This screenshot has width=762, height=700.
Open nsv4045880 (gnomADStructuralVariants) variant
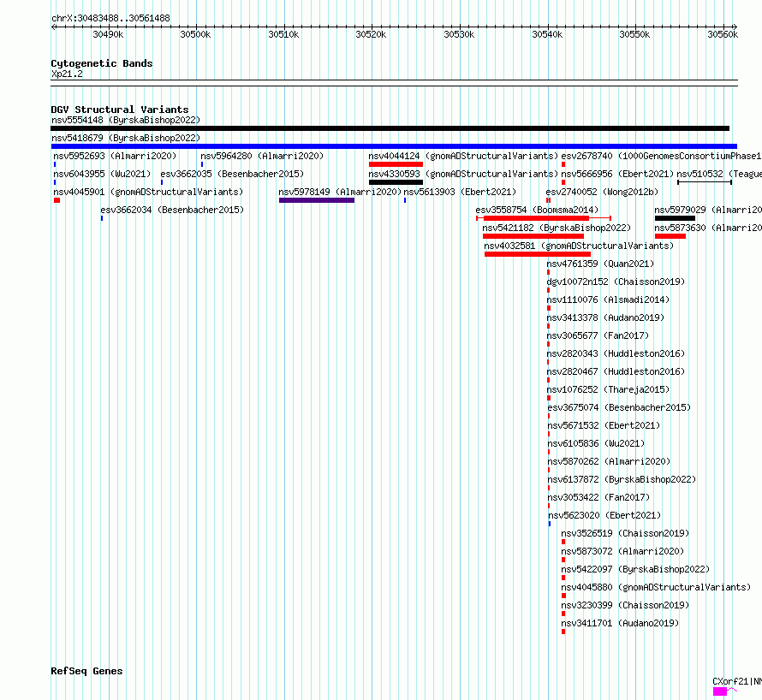pyautogui.click(x=657, y=587)
